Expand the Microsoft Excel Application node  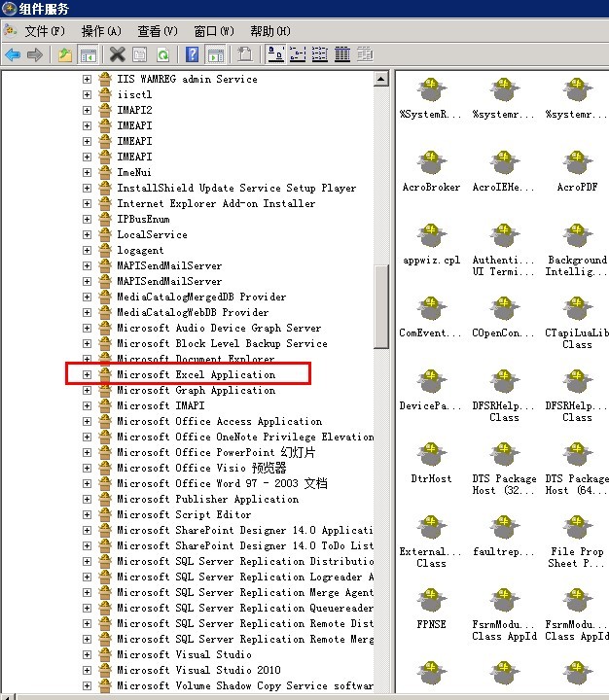click(x=87, y=374)
